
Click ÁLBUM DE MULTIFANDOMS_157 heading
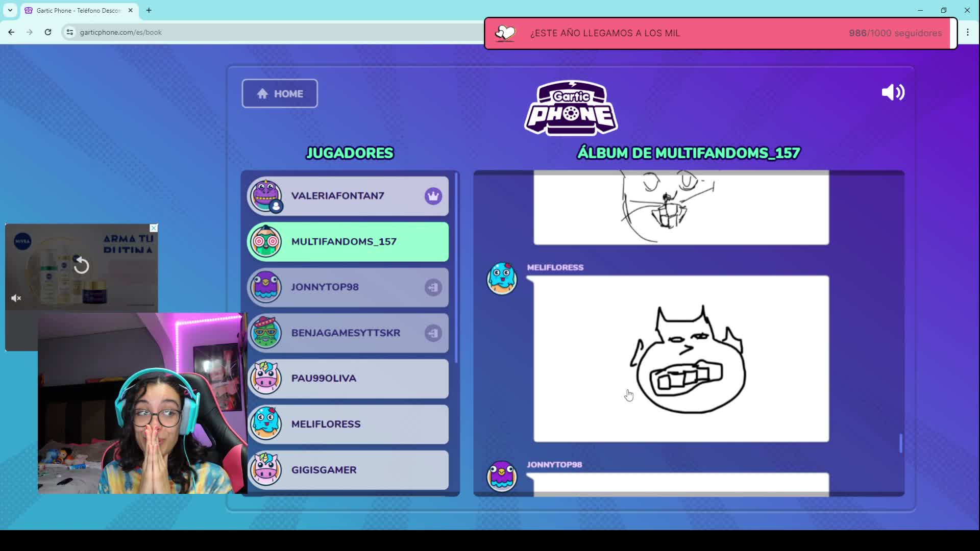click(689, 153)
